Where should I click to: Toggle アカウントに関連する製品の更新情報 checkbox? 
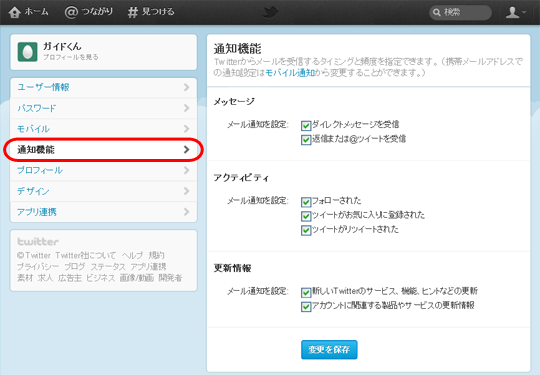306,306
